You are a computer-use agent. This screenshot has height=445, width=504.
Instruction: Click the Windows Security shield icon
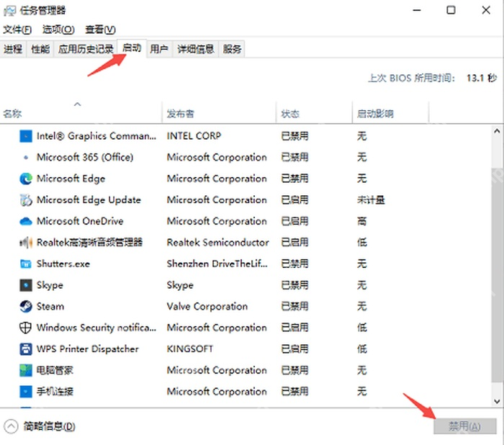pos(26,328)
